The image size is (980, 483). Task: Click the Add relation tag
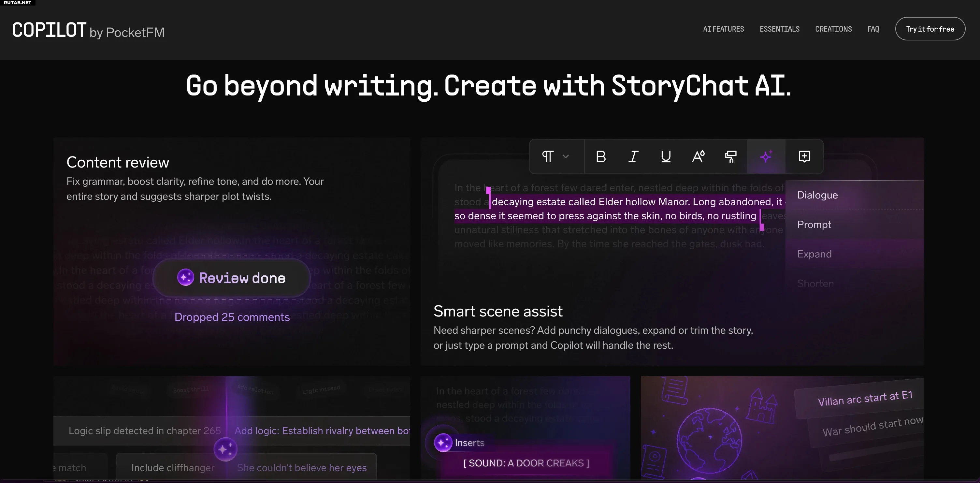[x=255, y=389]
